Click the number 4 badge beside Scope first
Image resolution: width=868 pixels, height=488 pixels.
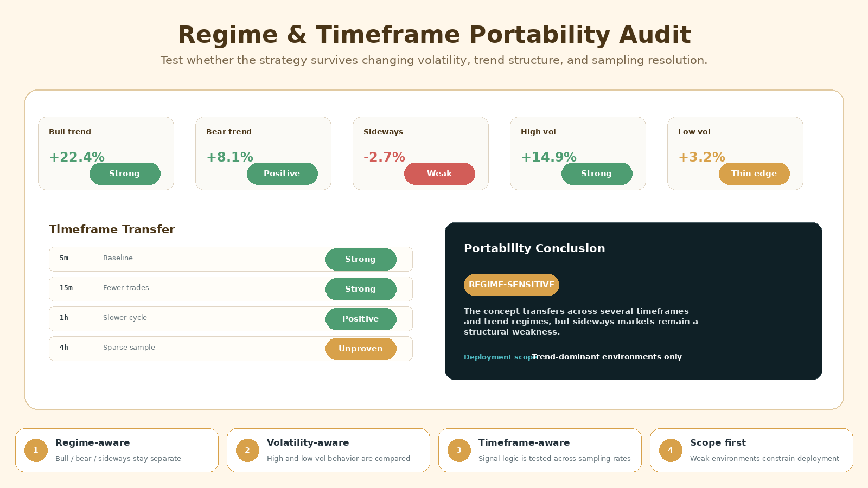point(671,450)
